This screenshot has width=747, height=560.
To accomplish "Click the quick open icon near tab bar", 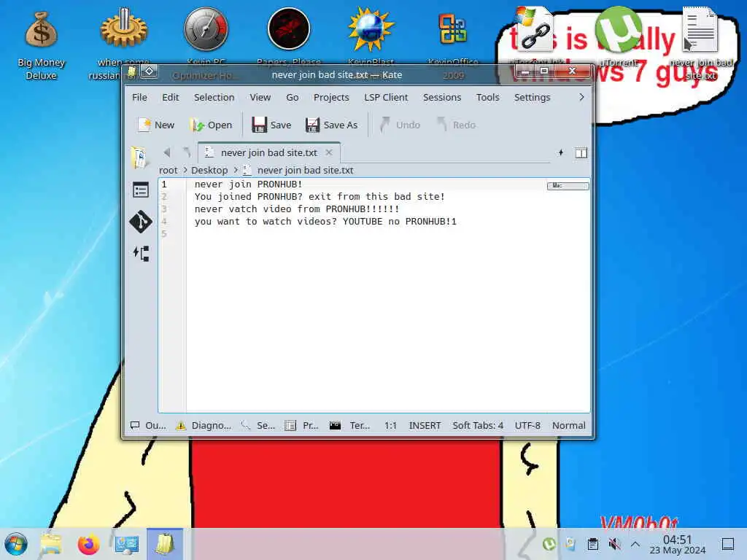I will 561,152.
